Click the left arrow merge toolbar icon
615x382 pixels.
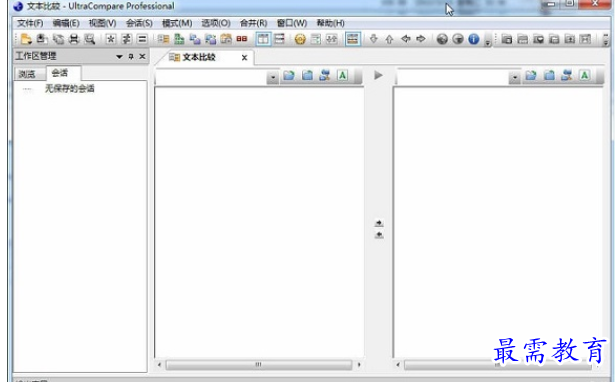(406, 39)
